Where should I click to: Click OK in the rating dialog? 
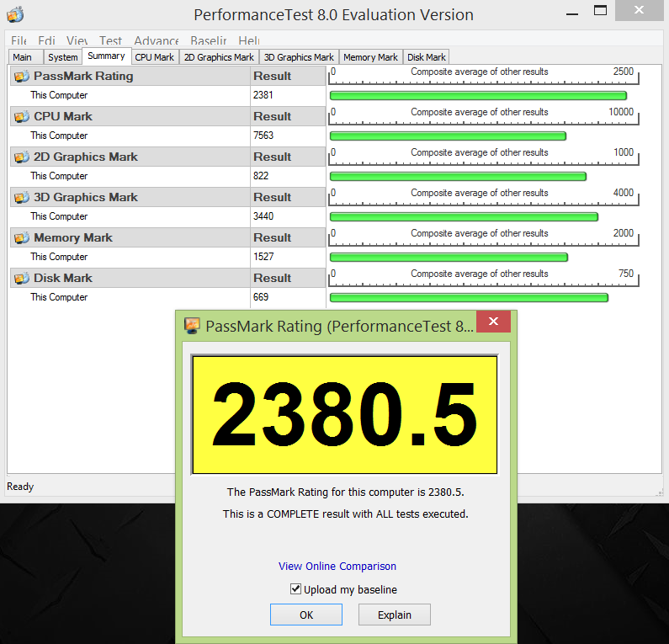click(x=306, y=615)
